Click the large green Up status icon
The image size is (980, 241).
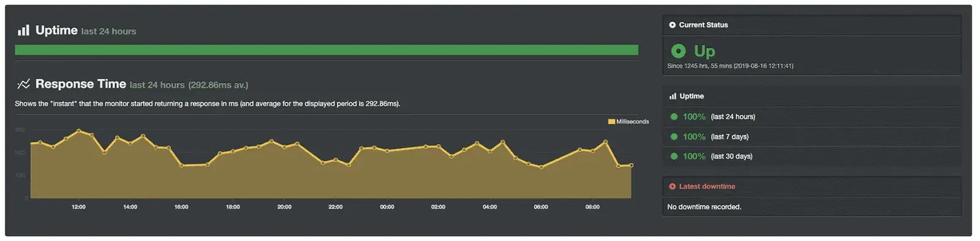click(x=678, y=51)
